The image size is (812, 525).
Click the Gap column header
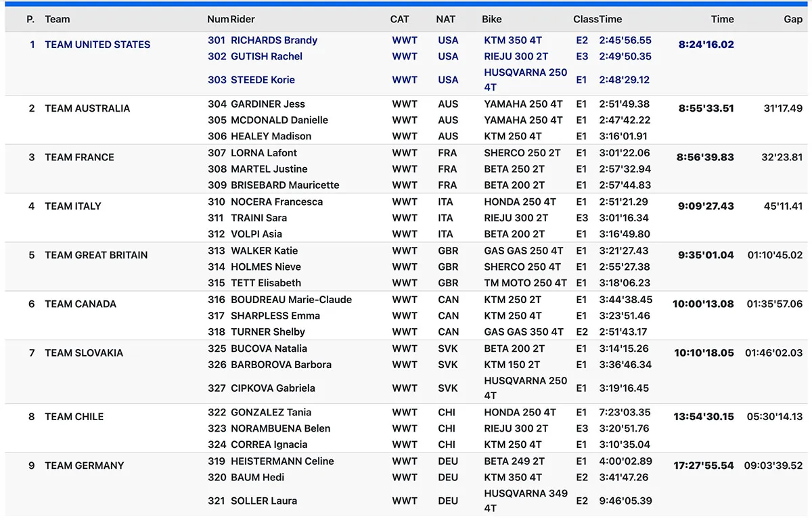(793, 19)
